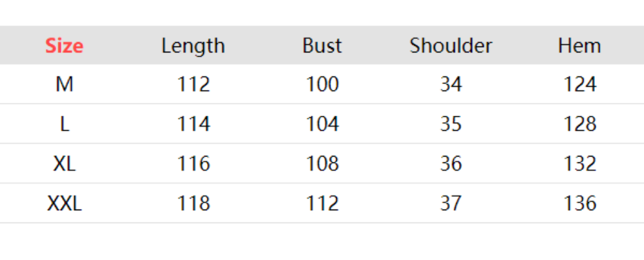Click the Shoulder value 34
Viewport: 644px width, 260px height.
coord(451,85)
